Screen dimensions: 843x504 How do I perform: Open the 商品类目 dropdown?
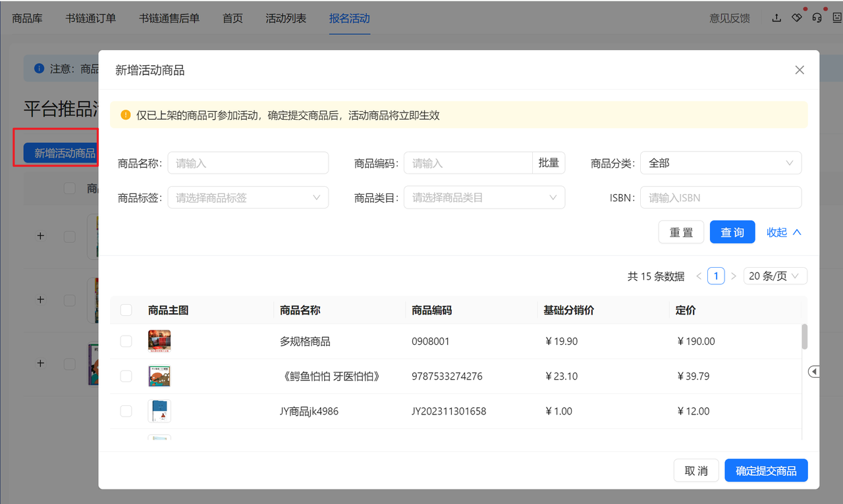(484, 197)
